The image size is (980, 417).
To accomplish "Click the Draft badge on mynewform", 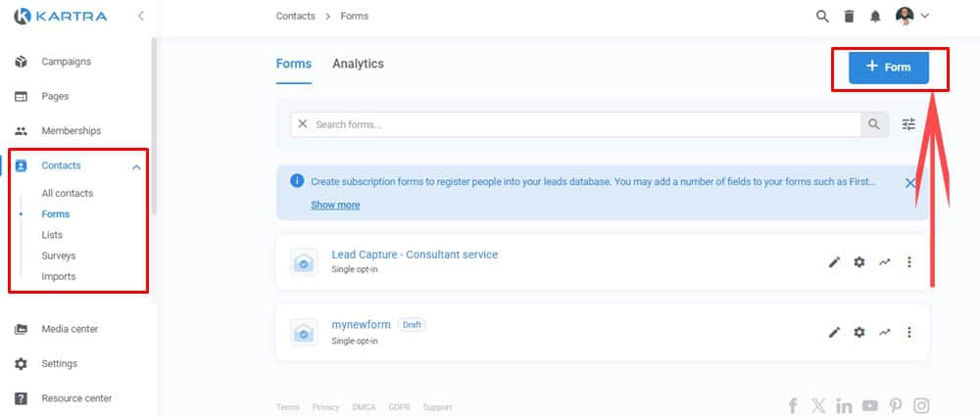I will coord(412,325).
